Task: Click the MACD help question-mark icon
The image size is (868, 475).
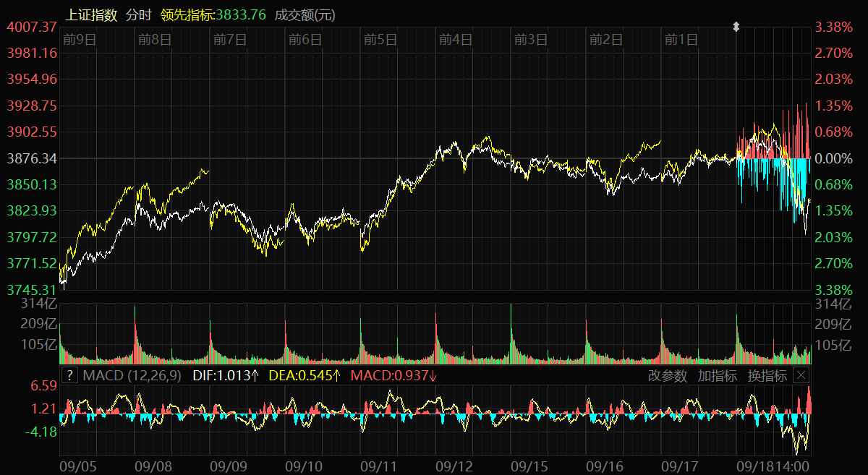Action: tap(69, 375)
